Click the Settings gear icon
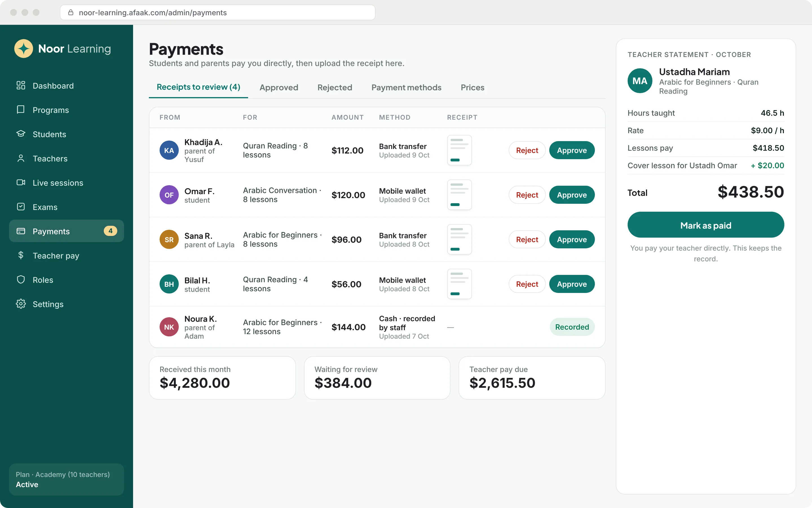 point(21,304)
